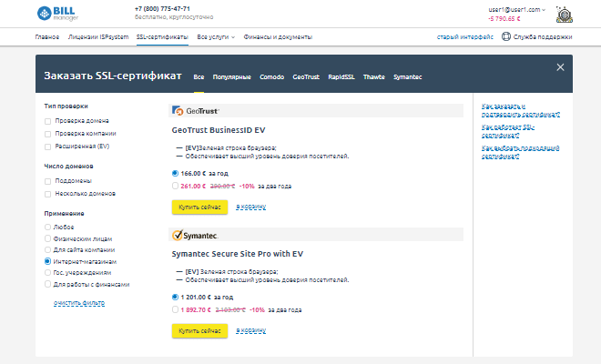The image size is (601, 364).
Task: Select the Comodo tab
Action: [x=271, y=77]
